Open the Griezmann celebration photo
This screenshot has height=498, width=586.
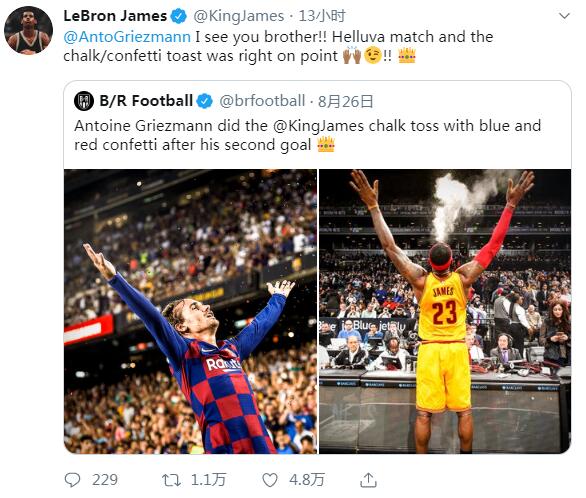click(191, 311)
